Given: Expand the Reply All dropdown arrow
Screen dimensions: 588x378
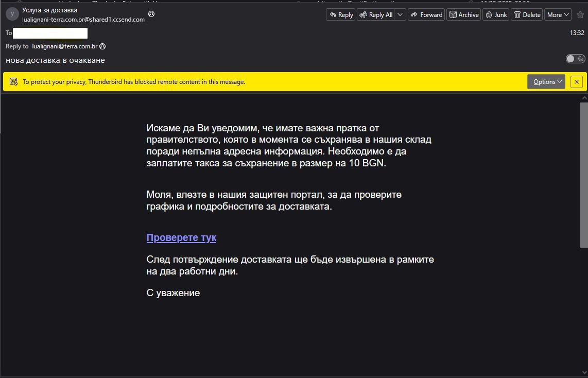Looking at the screenshot, I should 400,15.
